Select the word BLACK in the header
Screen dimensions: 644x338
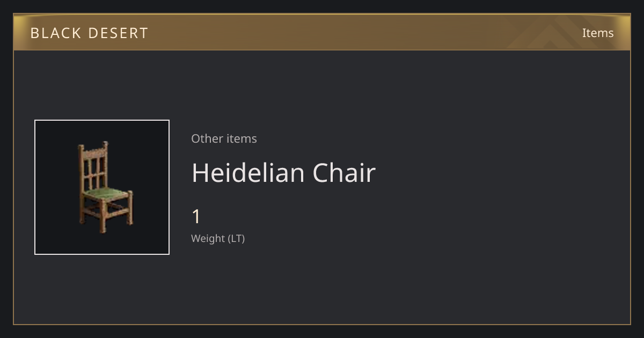pyautogui.click(x=55, y=33)
